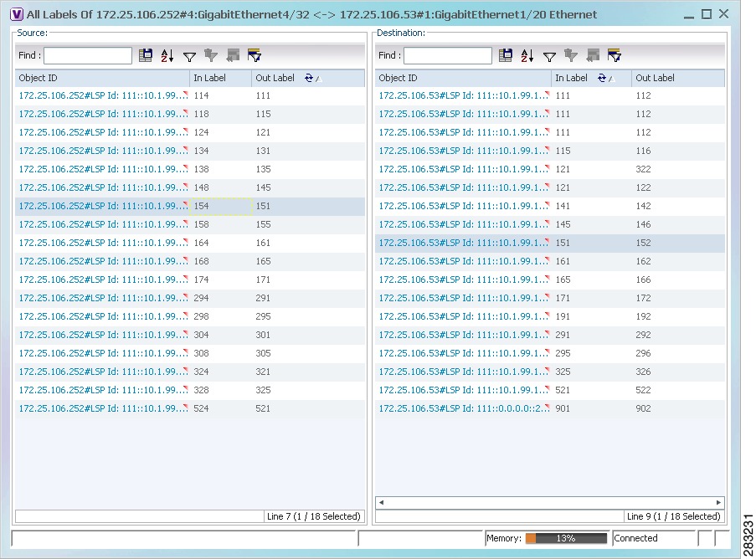This screenshot has height=559, width=756.
Task: Sort Source table by In Label column
Action: 220,78
